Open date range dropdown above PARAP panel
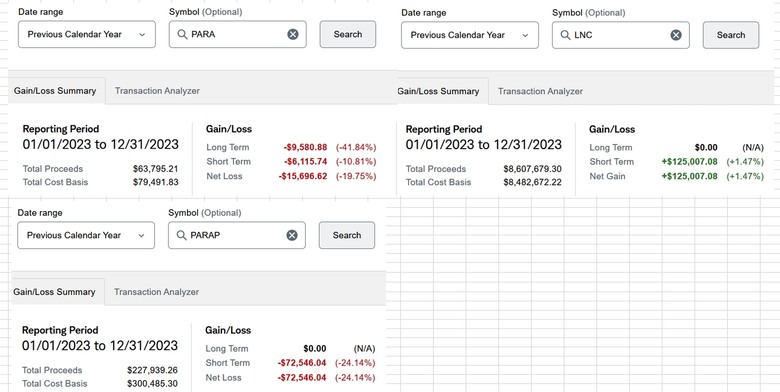780x392 pixels. 86,235
